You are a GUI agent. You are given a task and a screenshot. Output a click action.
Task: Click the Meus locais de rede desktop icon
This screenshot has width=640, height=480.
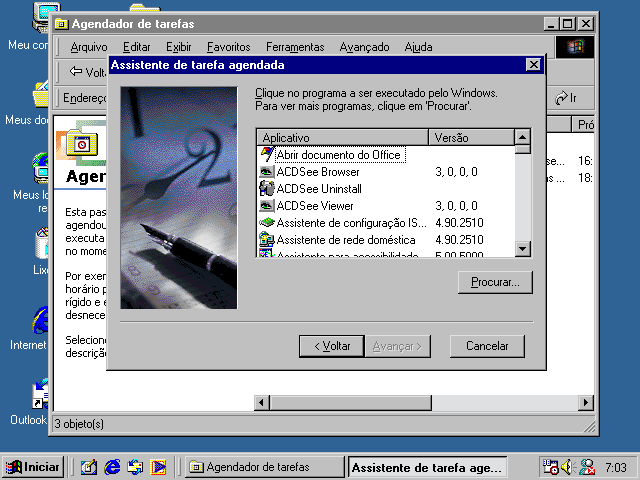[41, 168]
